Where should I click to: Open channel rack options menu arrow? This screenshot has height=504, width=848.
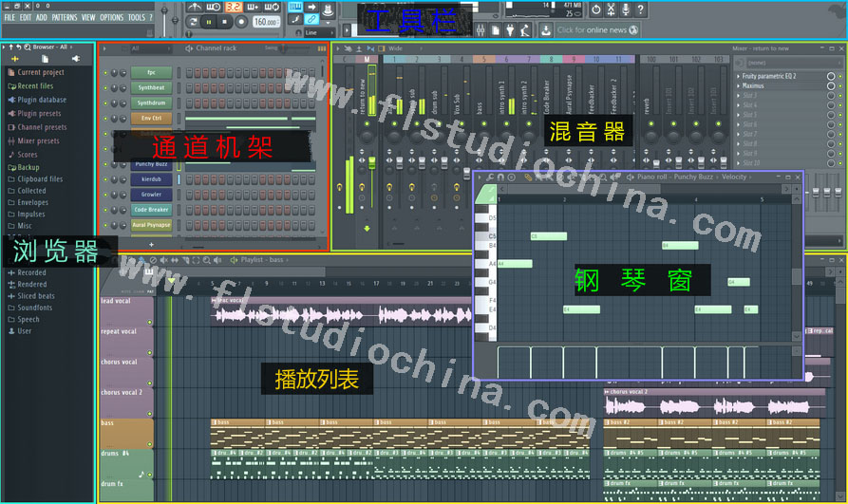[x=104, y=48]
